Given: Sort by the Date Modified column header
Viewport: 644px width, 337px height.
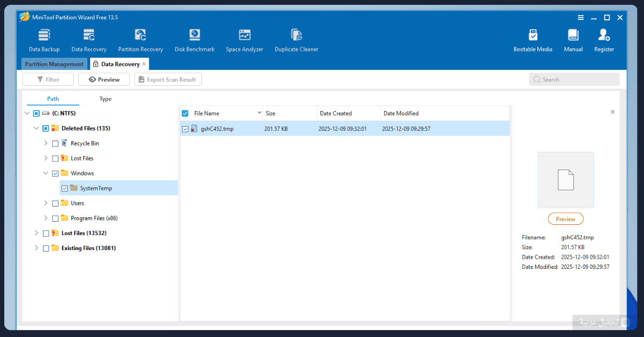Looking at the screenshot, I should click(x=445, y=113).
